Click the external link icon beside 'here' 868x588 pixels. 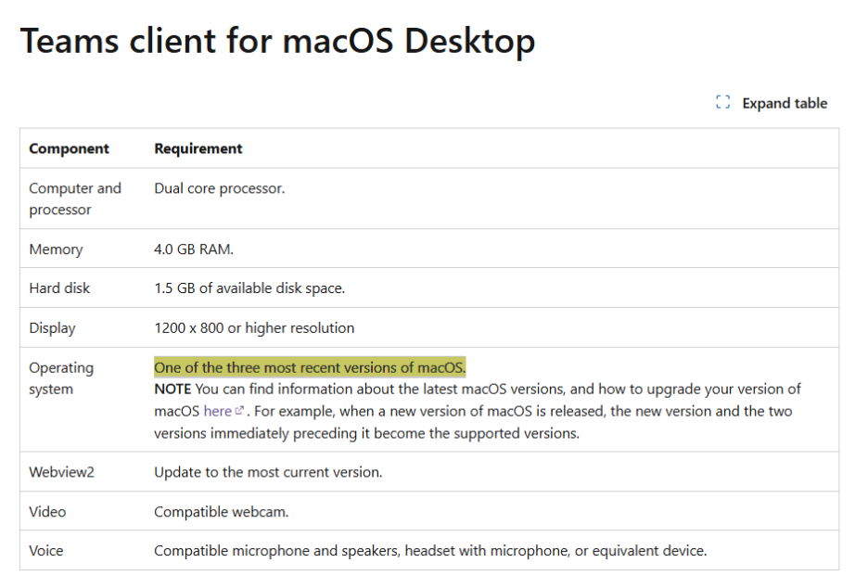point(239,411)
